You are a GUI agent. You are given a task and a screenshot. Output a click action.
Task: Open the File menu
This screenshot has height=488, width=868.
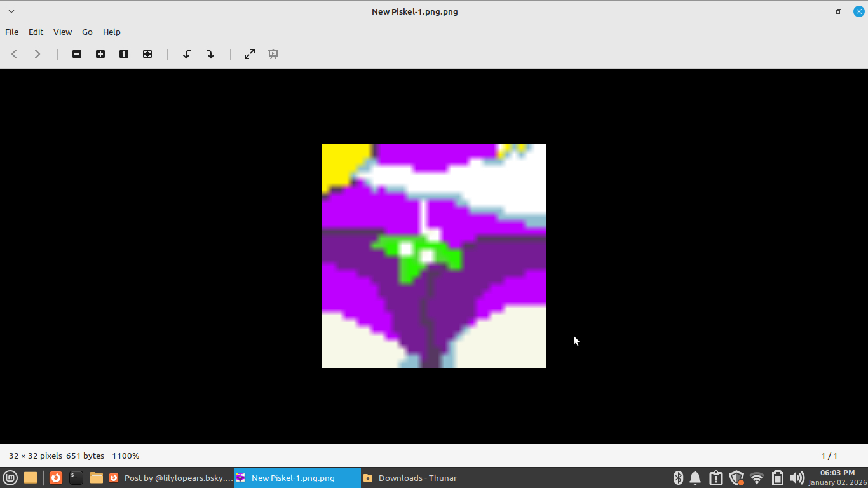[x=11, y=32]
